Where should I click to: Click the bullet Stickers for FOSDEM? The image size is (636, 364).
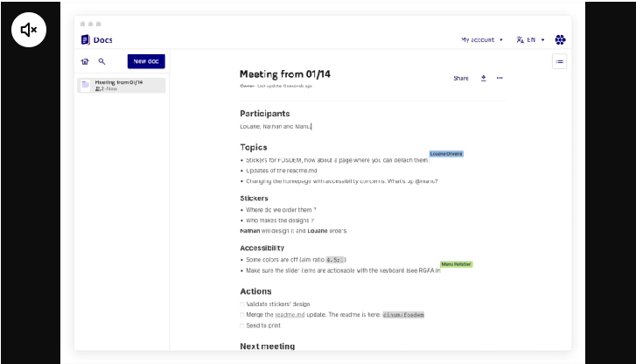(x=337, y=160)
